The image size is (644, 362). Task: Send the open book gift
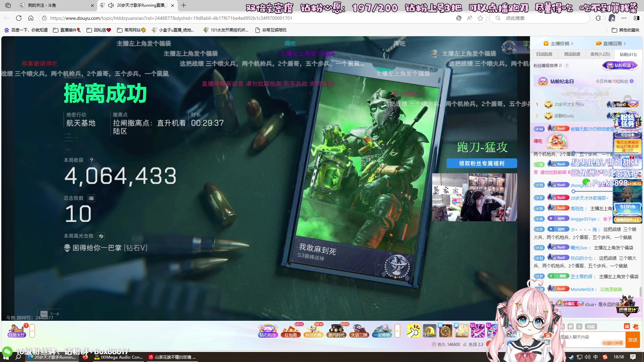[x=462, y=330]
